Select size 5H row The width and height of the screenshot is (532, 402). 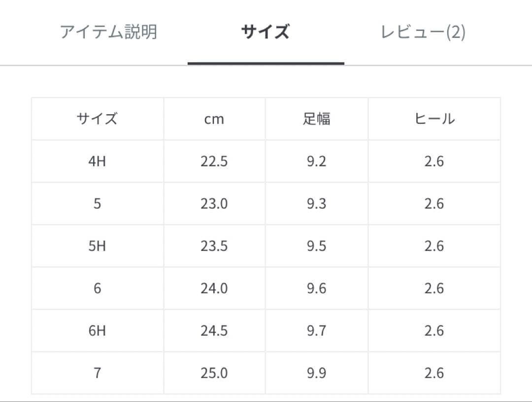coord(97,246)
